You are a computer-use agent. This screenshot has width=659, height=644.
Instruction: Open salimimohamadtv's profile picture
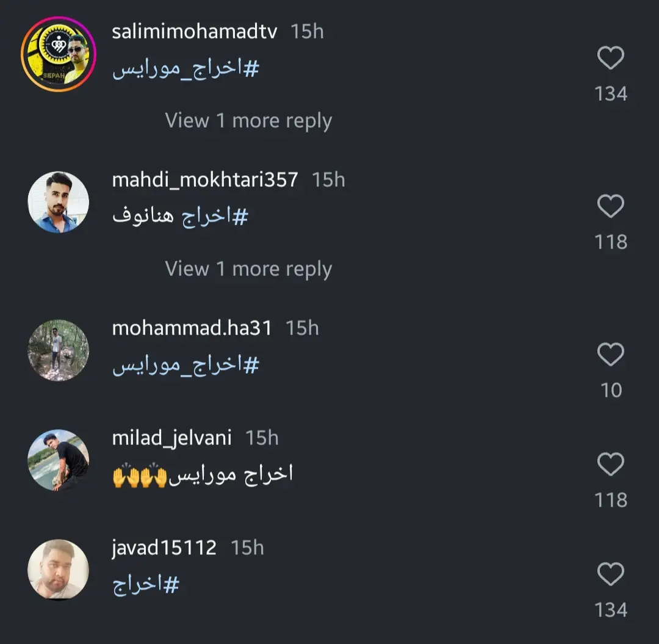pos(59,54)
